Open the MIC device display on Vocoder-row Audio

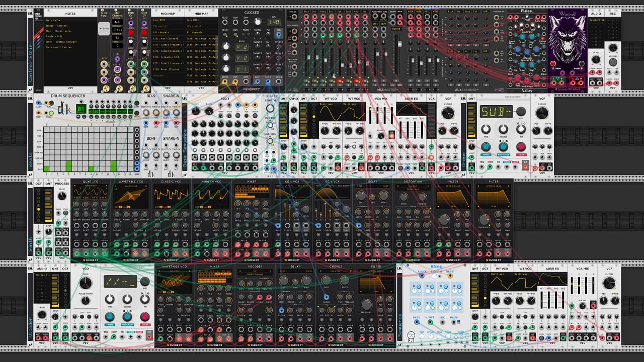click(x=42, y=276)
